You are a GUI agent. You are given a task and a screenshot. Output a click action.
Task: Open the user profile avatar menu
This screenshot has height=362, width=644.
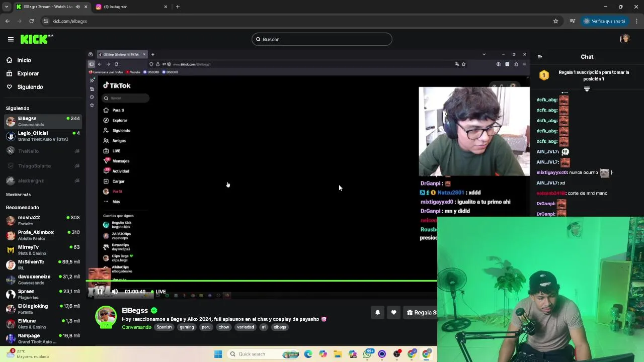pos(625,39)
